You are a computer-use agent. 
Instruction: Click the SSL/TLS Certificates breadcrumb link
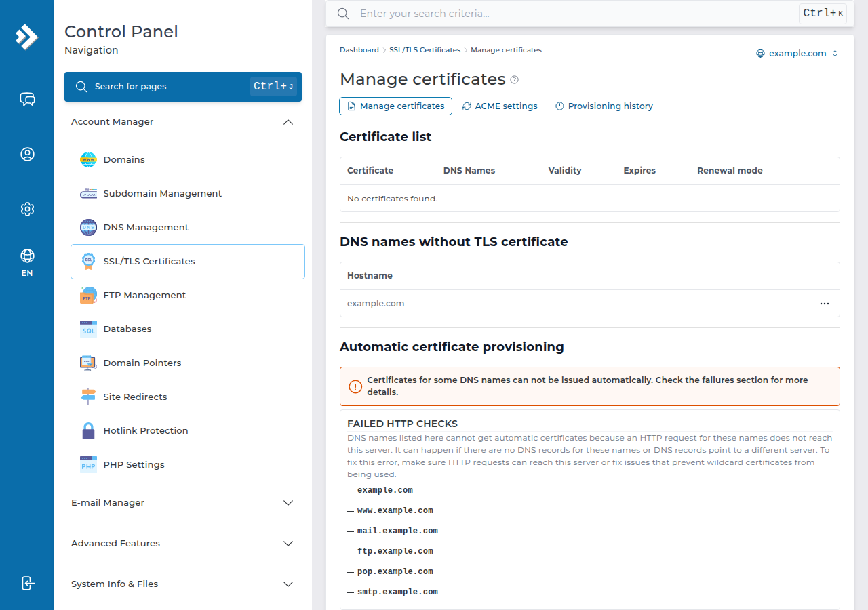coord(425,50)
